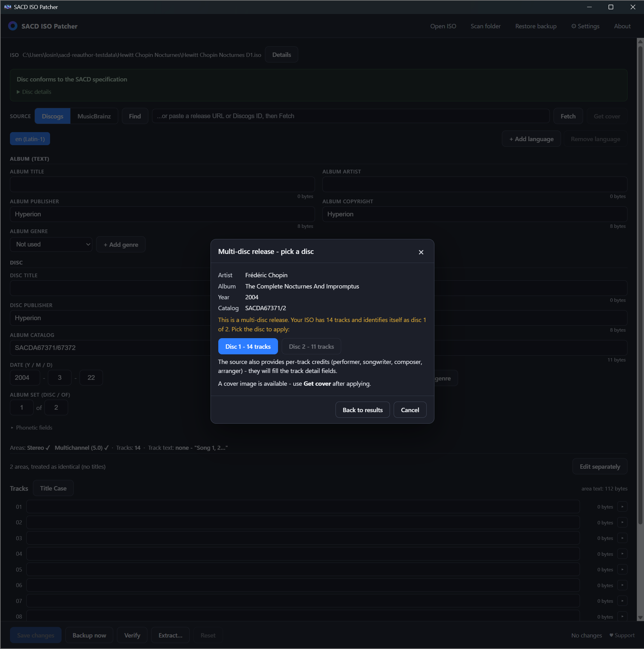Open Settings with gear icon
The image size is (644, 649).
click(585, 26)
